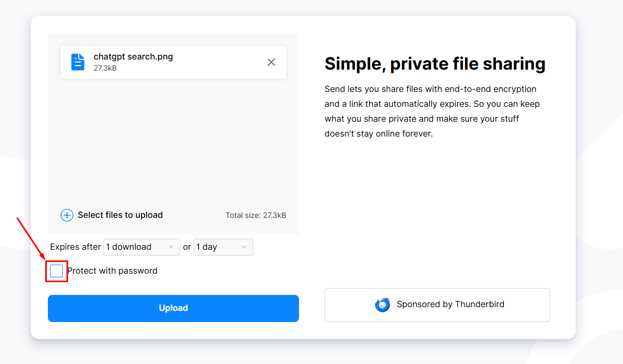
Task: Click the circled plus icon to add files
Action: click(67, 215)
